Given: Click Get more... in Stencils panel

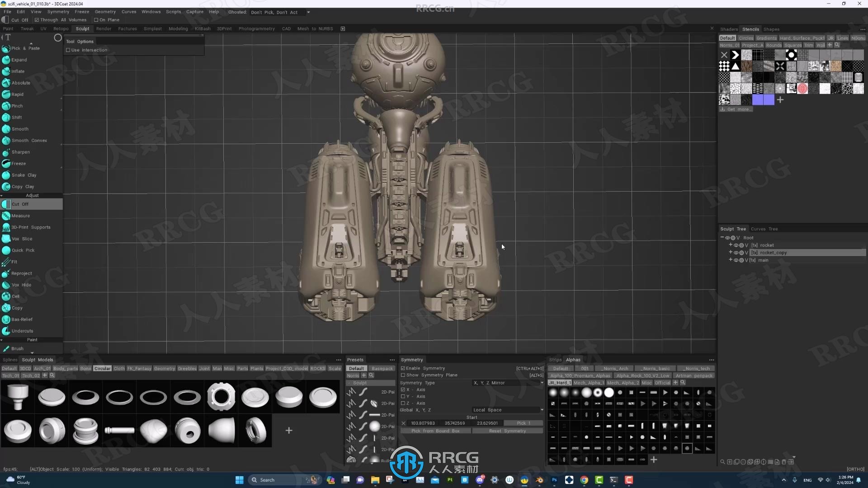Looking at the screenshot, I should click(736, 109).
